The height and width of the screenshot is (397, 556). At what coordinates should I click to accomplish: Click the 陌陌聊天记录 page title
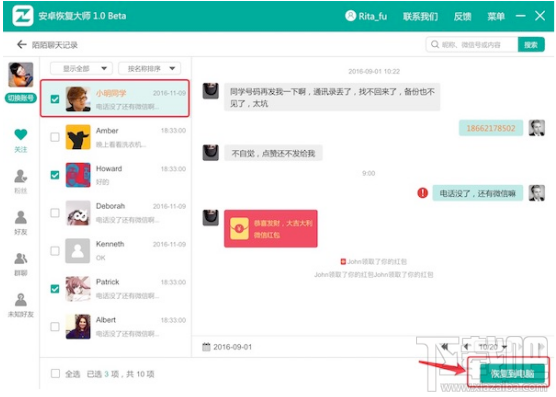tap(55, 45)
